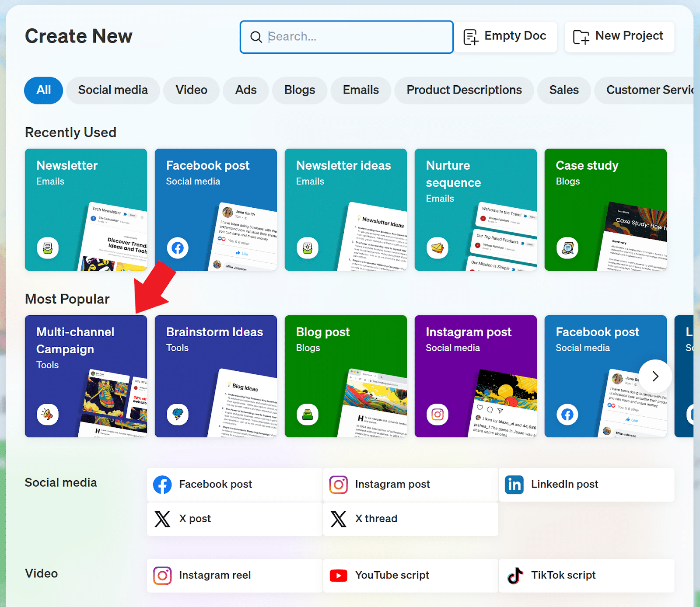Click the Brainstorm Ideas cloud-lightning icon
The height and width of the screenshot is (607, 700).
pyautogui.click(x=178, y=415)
